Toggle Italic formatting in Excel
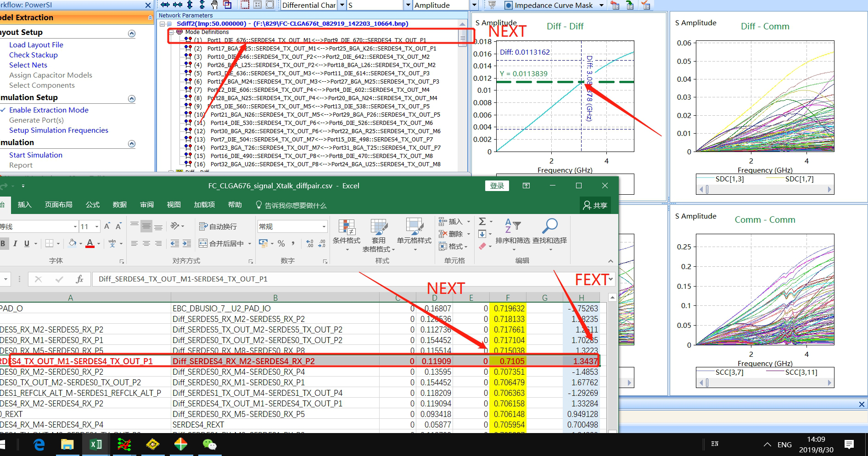Screen dimensions: 868x456 (15, 243)
